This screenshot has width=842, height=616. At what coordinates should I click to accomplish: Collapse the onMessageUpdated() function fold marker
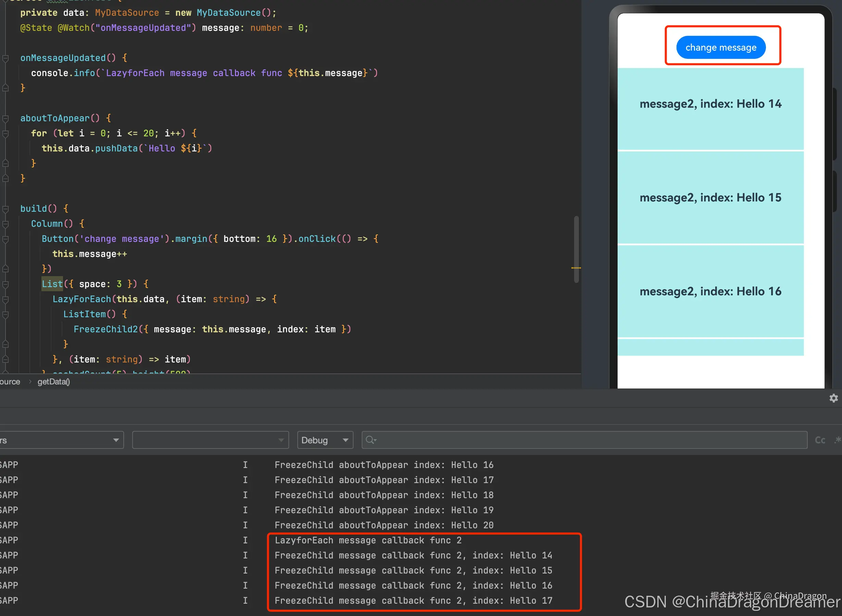[5, 58]
